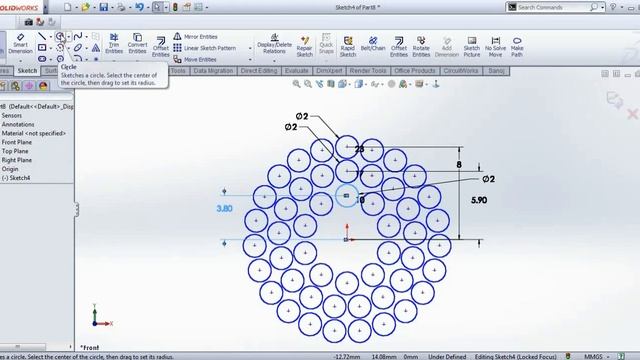Click the MMGS units in status bar
Image resolution: width=640 pixels, height=360 pixels.
[593, 356]
